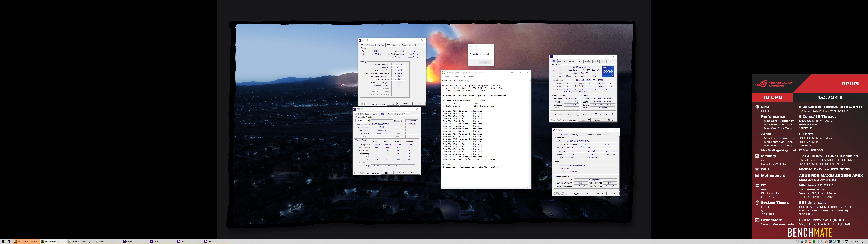The height and width of the screenshot is (244, 868).
Task: Click the Statistics calculation time line in GPUPI
Action: click(470, 167)
